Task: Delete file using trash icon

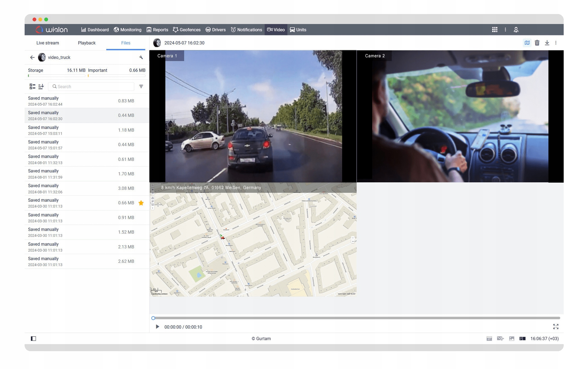Action: click(x=537, y=43)
